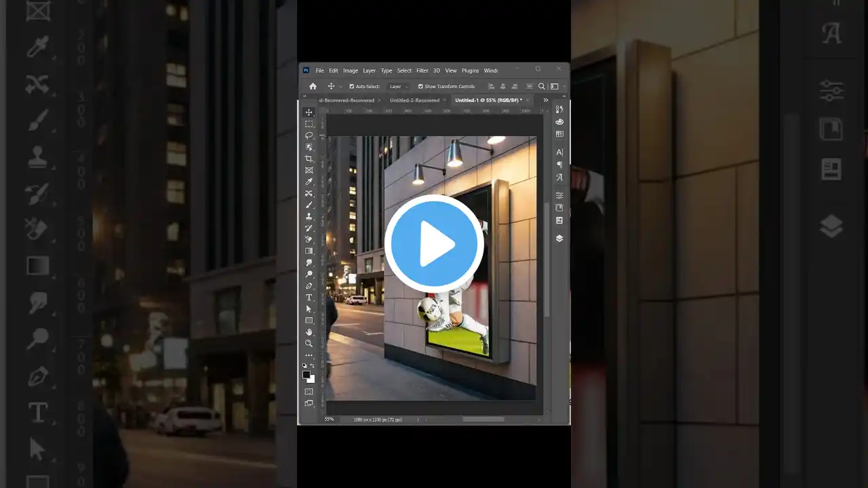Click the background color swatch
Viewport: 868px width, 488px height.
point(312,380)
